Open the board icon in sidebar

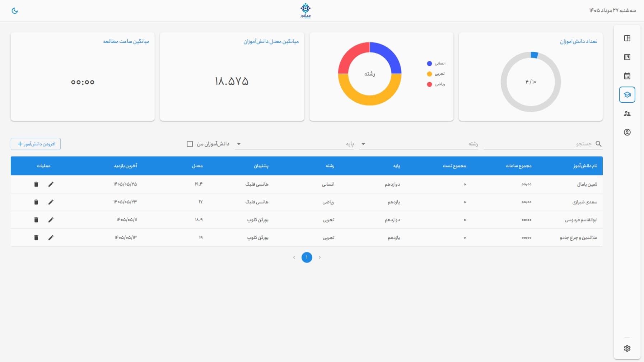click(x=627, y=57)
